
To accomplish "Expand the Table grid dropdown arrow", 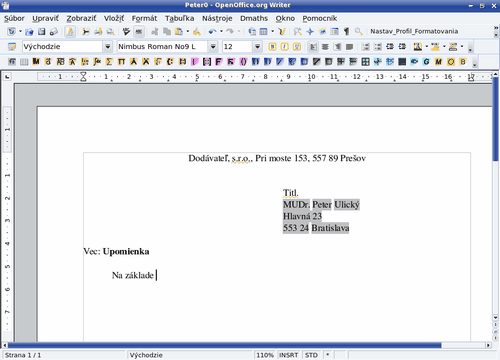I will coord(272,32).
